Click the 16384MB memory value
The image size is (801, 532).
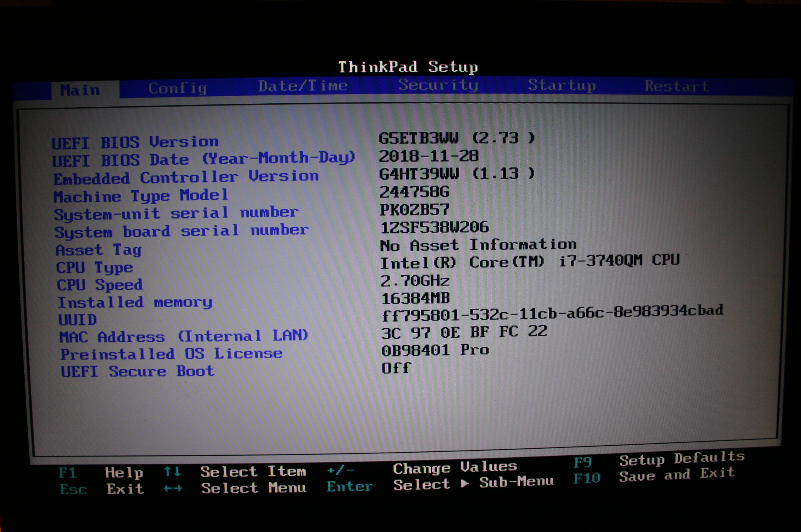tap(415, 299)
